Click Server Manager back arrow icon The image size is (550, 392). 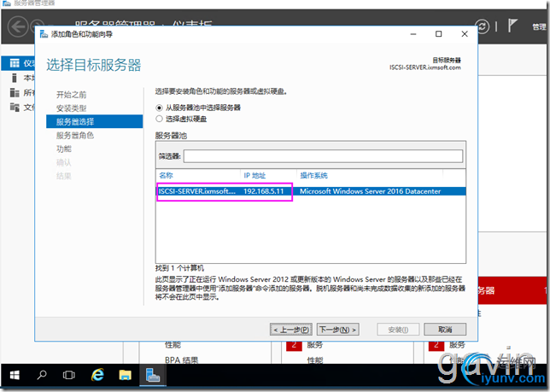(x=18, y=26)
